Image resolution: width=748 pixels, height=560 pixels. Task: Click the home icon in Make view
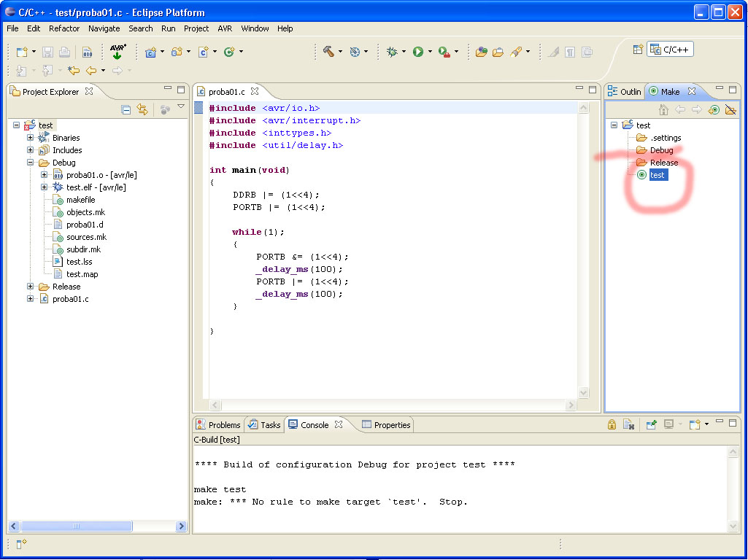click(663, 110)
